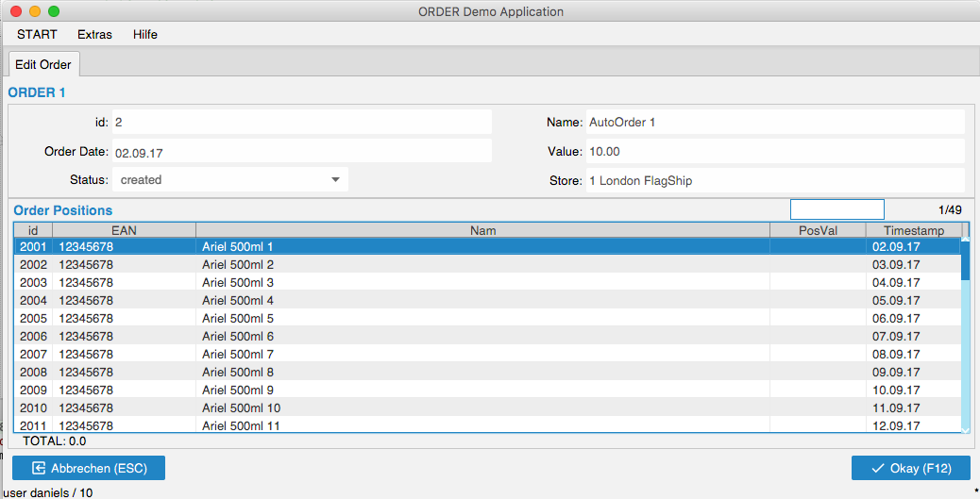
Task: Open the Hilfe menu
Action: [145, 35]
